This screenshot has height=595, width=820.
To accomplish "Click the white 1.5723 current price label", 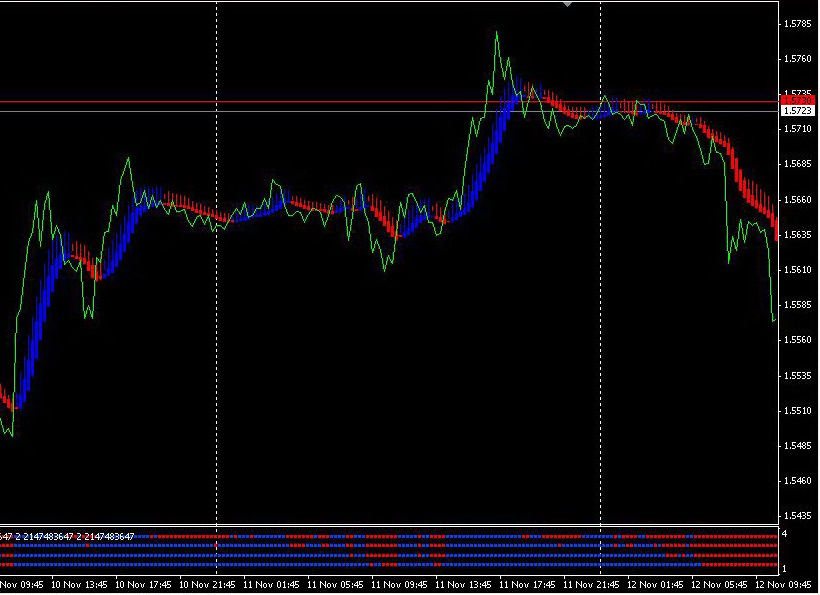I will 798,111.
